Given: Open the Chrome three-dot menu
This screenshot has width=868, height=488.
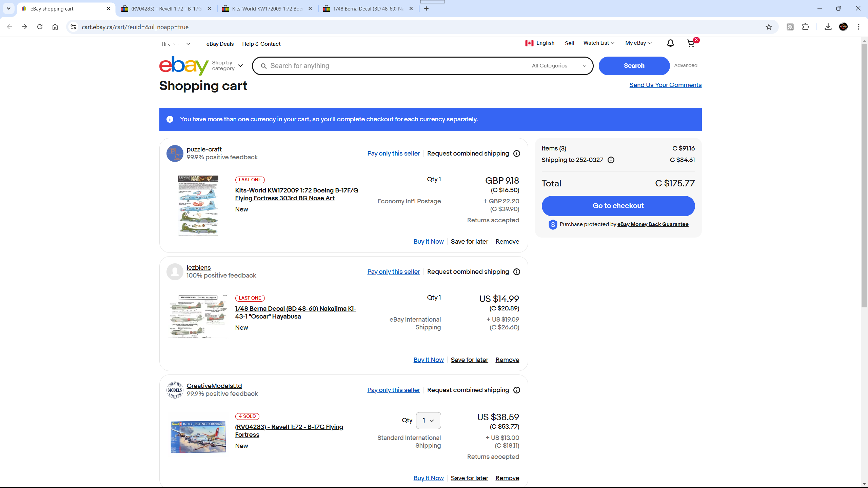Looking at the screenshot, I should [859, 27].
